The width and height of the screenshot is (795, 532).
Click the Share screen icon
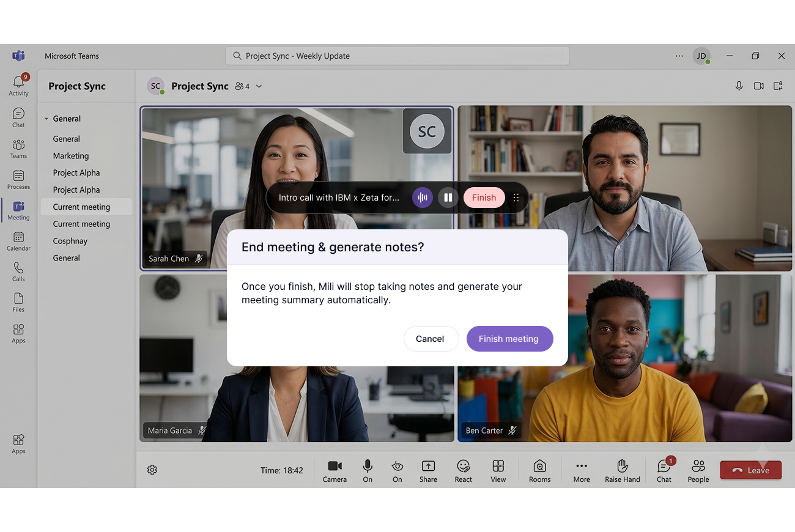(428, 471)
